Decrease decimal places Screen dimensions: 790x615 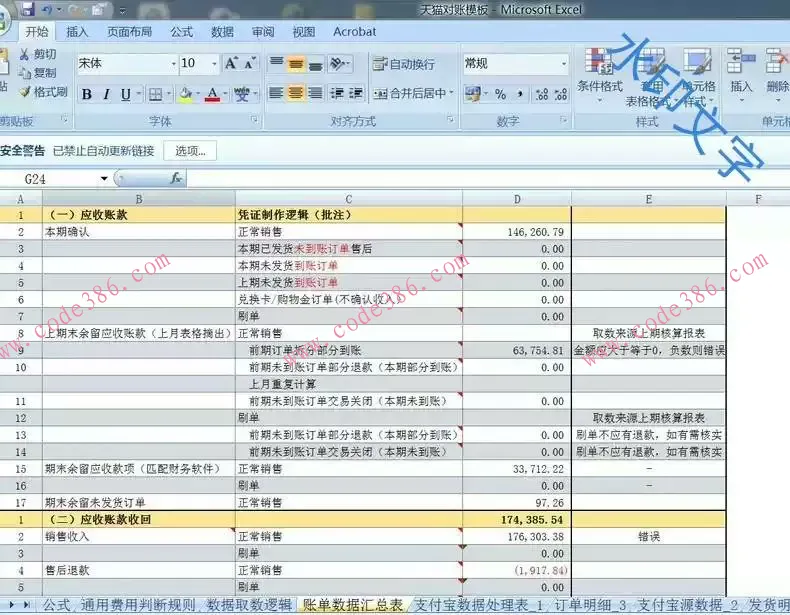click(x=561, y=94)
